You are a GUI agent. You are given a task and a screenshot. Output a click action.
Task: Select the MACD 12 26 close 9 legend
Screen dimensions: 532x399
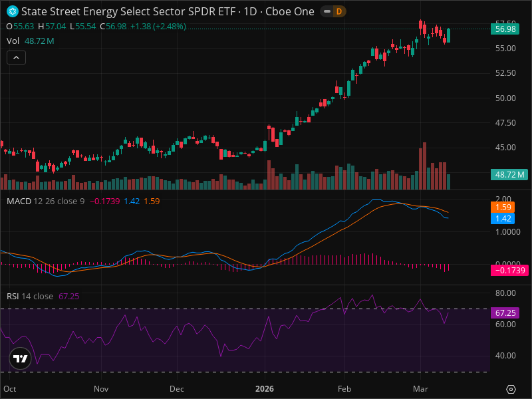(x=45, y=201)
